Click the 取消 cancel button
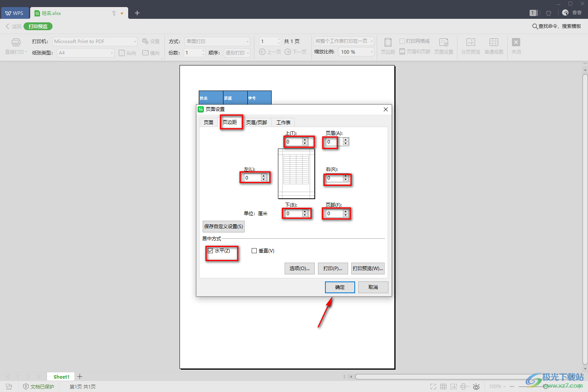588x392 pixels. tap(373, 287)
